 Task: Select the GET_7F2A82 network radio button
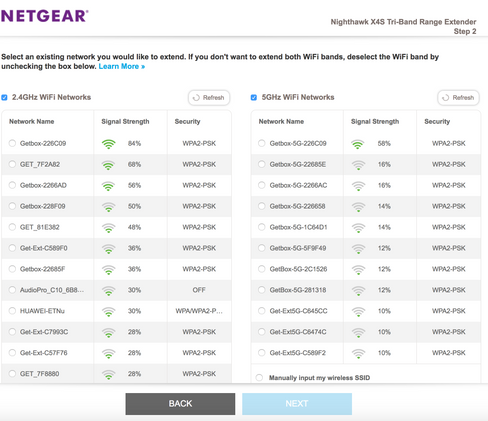tap(12, 164)
